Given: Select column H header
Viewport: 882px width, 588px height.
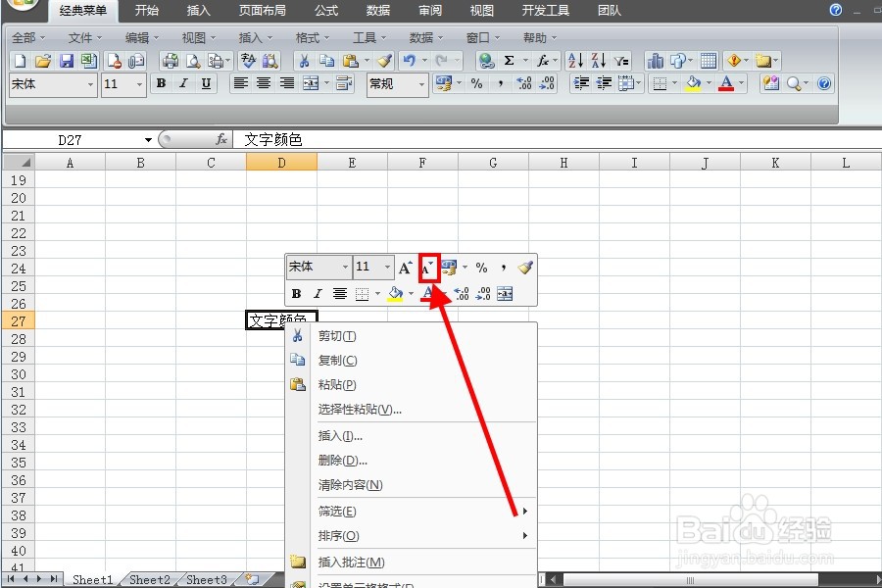Looking at the screenshot, I should click(563, 163).
